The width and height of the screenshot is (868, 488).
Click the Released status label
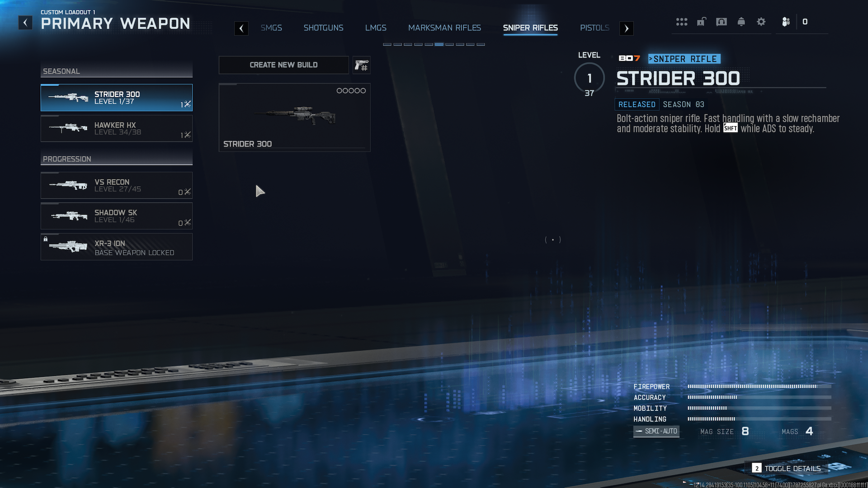coord(637,104)
